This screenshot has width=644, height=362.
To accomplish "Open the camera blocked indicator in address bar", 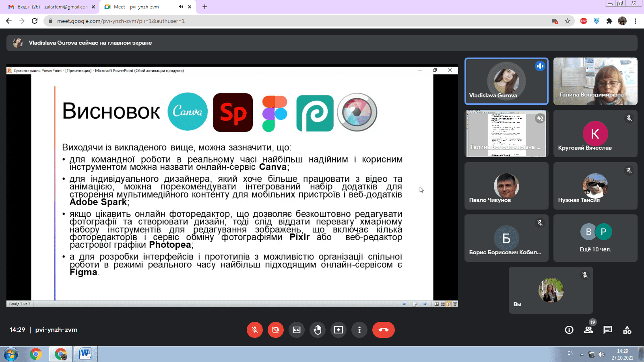I will click(555, 21).
